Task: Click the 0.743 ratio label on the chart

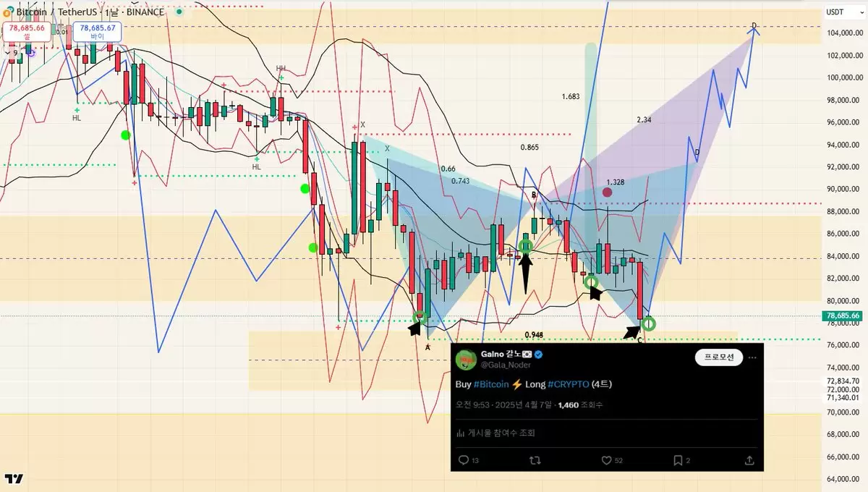Action: coord(461,181)
